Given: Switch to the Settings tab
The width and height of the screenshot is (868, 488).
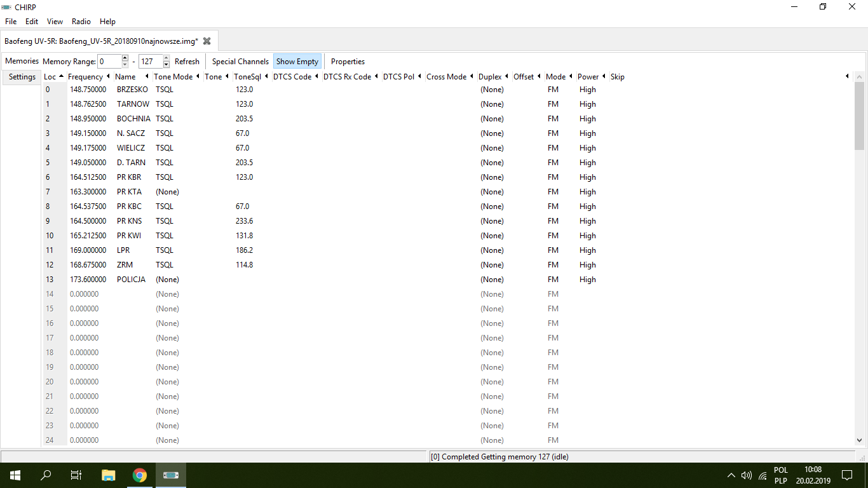Looking at the screenshot, I should point(22,77).
